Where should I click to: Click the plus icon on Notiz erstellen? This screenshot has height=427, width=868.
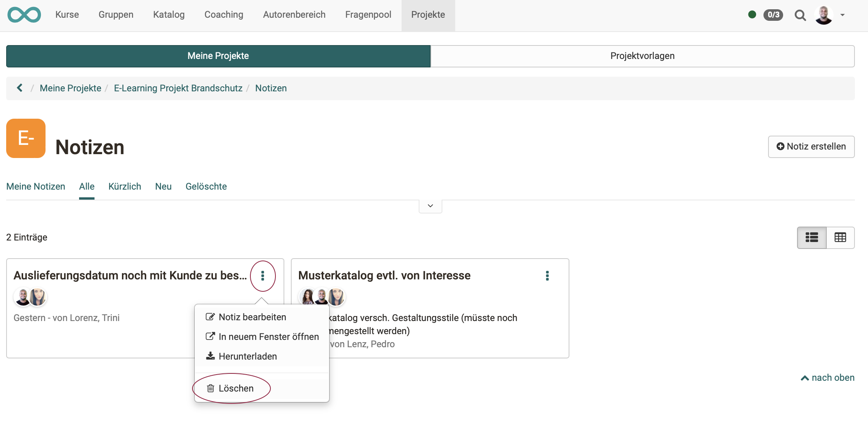coord(780,146)
